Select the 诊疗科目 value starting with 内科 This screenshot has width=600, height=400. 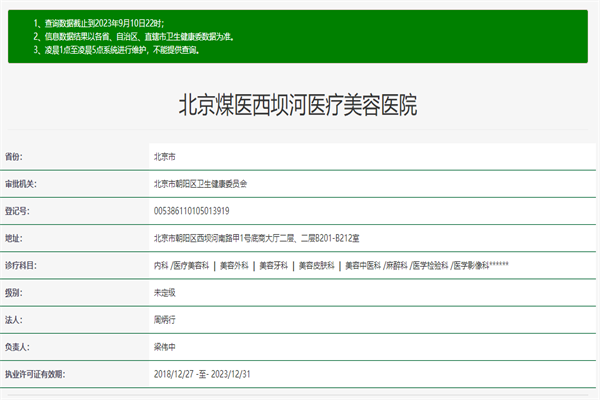tap(331, 266)
